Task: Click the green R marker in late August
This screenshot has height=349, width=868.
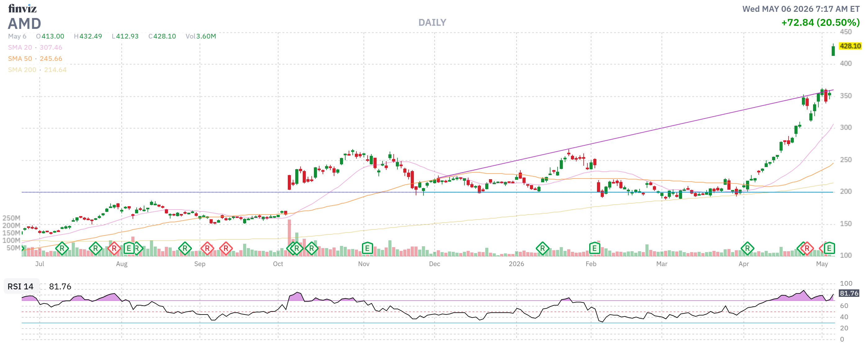Action: [185, 249]
